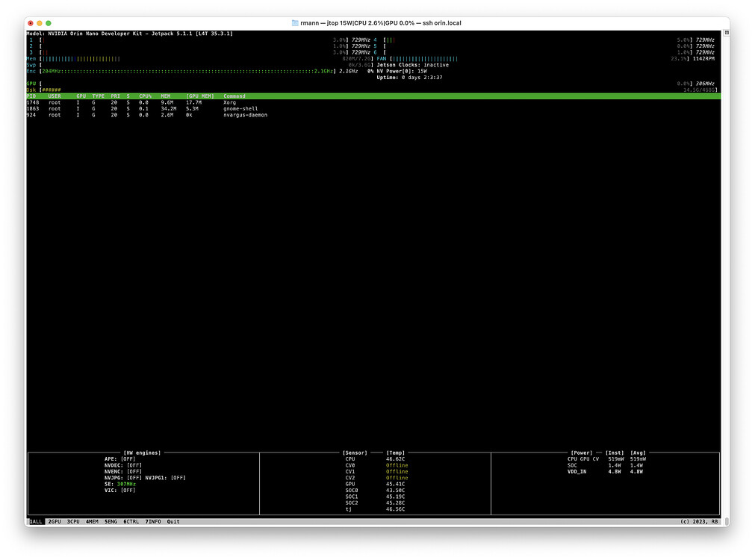Select the gnome-shell process row
755x560 pixels.
pyautogui.click(x=149, y=108)
